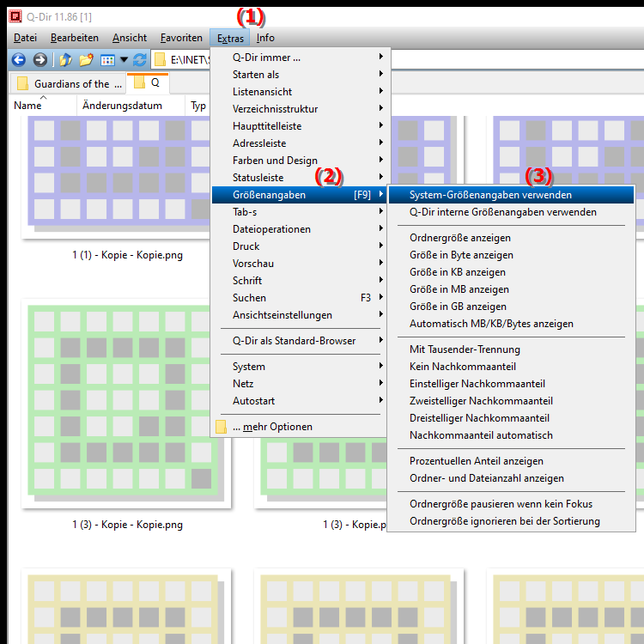Select Einstelliger Nachkommaanteil option
Image resolution: width=644 pixels, height=644 pixels.
tap(511, 384)
